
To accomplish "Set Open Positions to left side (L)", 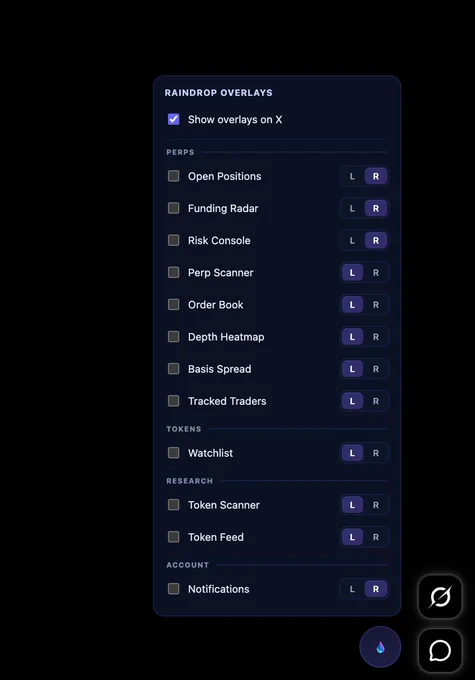I will (x=352, y=177).
